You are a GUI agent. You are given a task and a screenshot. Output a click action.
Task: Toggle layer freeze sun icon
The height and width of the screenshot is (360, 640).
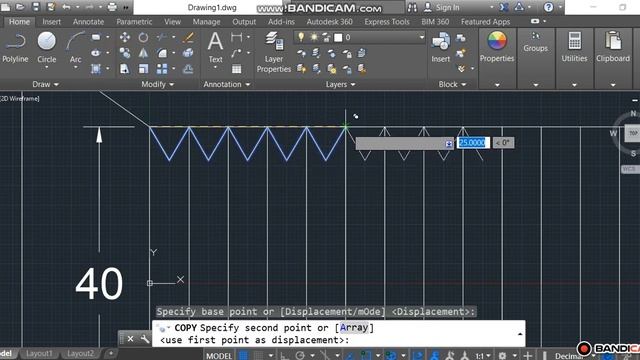pyautogui.click(x=314, y=37)
